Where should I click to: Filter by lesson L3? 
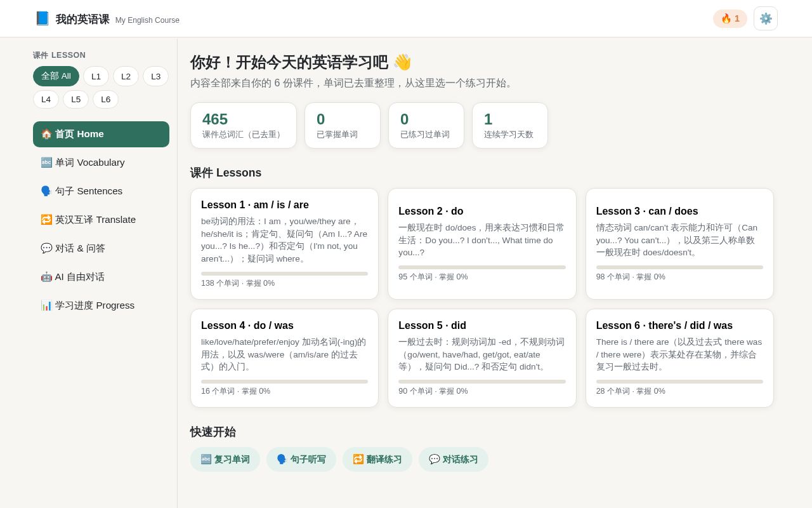(155, 76)
